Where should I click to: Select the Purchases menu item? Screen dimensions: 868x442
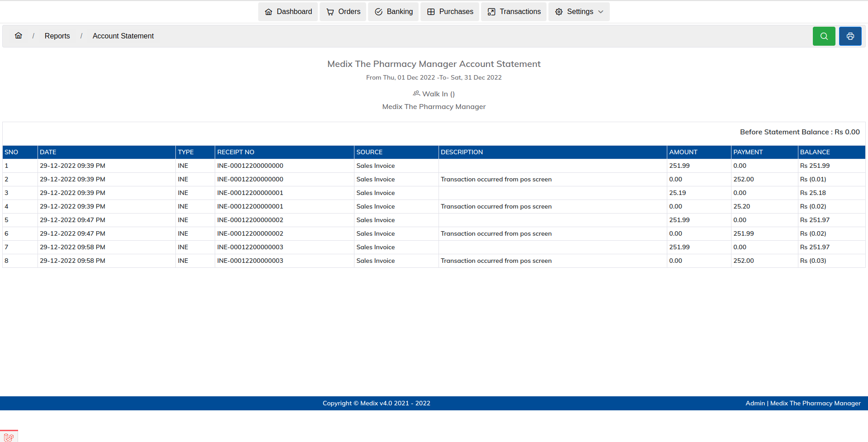coord(450,12)
